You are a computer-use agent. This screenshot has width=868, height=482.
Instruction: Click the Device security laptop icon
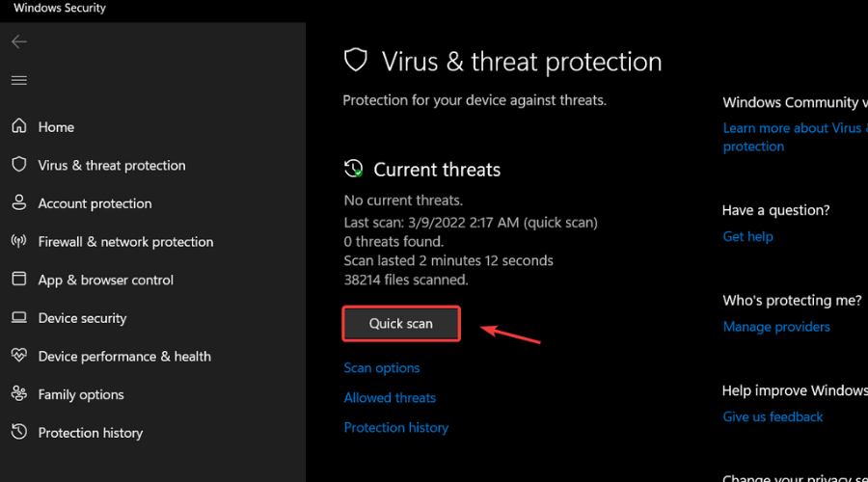pos(19,317)
